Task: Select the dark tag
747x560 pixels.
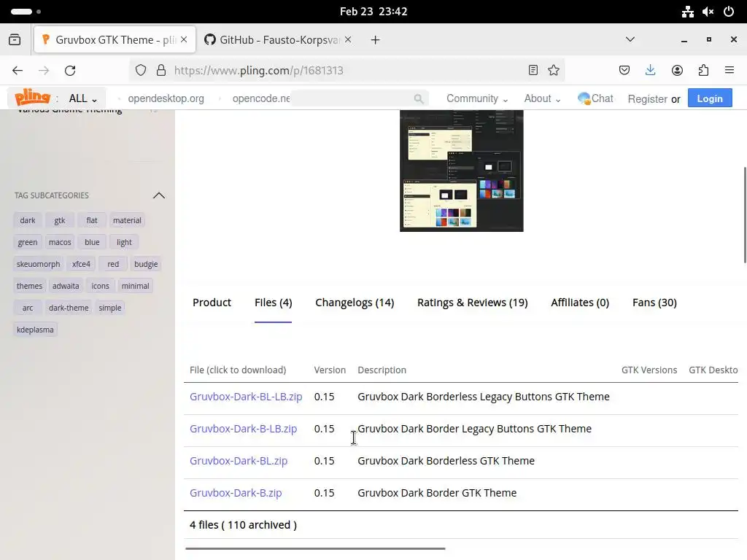Action: tap(28, 220)
